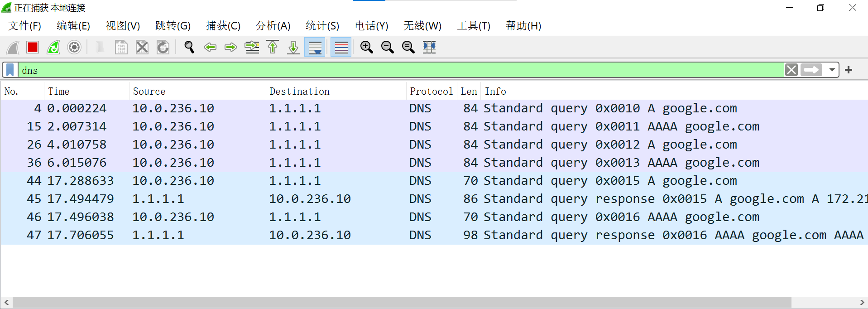Open Find packet magnifier icon
Image resolution: width=868 pixels, height=309 pixels.
(x=189, y=47)
